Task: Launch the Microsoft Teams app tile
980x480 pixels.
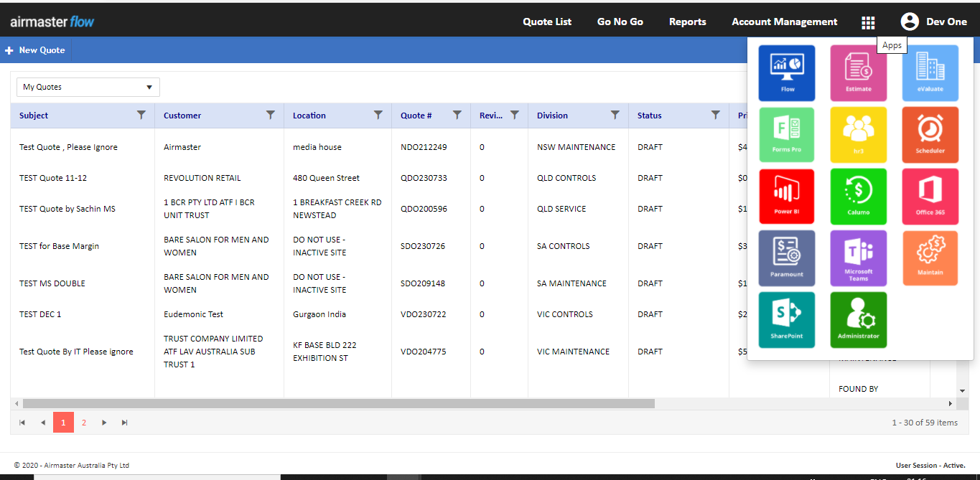Action: pos(859,258)
